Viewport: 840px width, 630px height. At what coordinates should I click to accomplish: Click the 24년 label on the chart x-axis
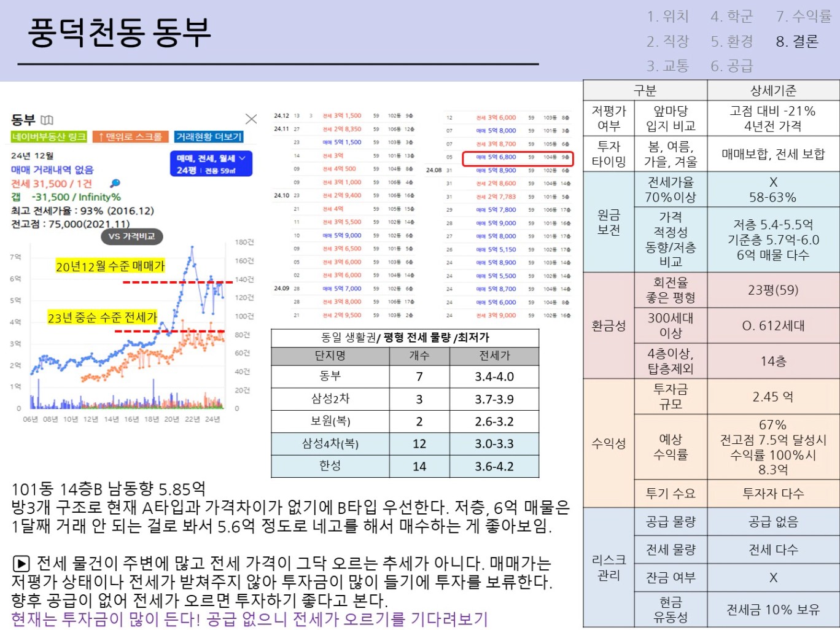click(212, 419)
